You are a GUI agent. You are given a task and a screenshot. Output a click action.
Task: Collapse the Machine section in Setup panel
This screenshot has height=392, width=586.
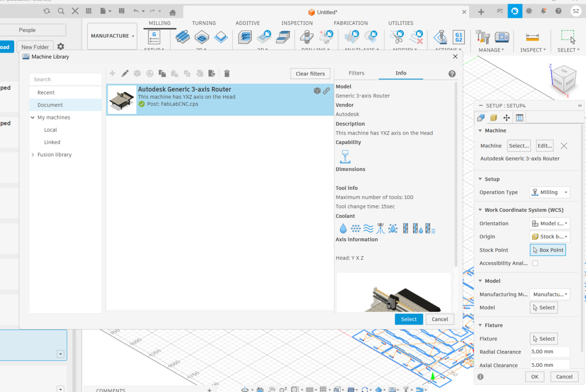[480, 131]
